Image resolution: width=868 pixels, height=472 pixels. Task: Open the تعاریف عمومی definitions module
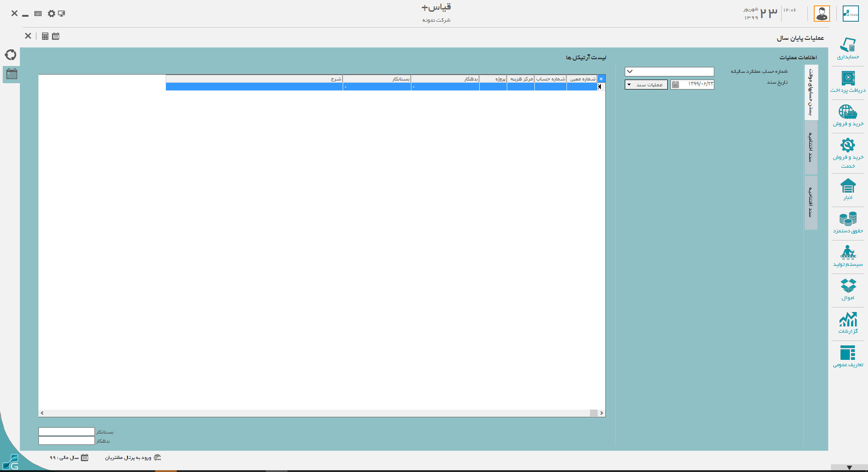pos(848,357)
